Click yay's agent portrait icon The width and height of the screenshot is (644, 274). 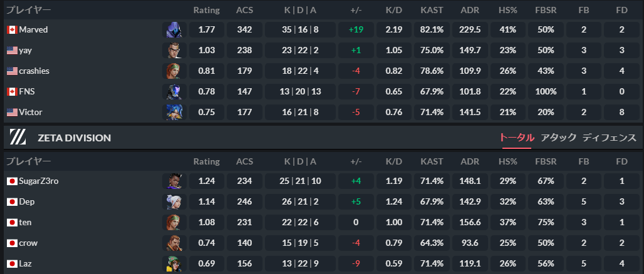pyautogui.click(x=172, y=51)
